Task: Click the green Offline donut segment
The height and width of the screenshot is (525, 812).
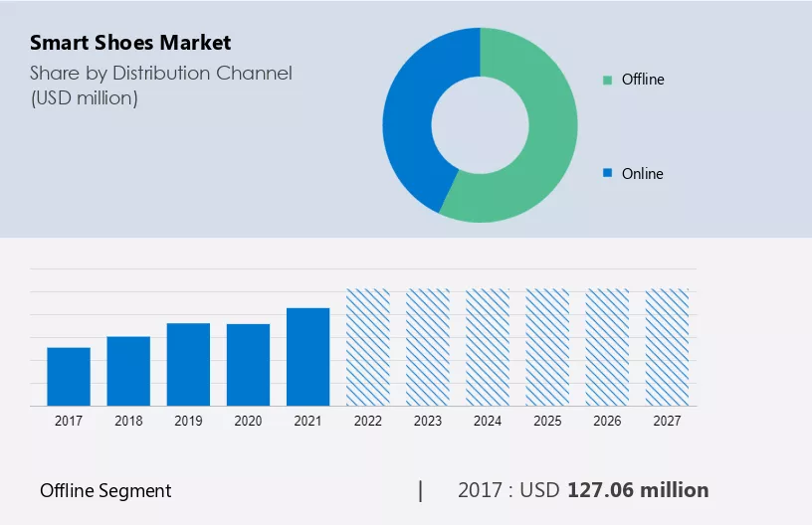Action: (549, 139)
